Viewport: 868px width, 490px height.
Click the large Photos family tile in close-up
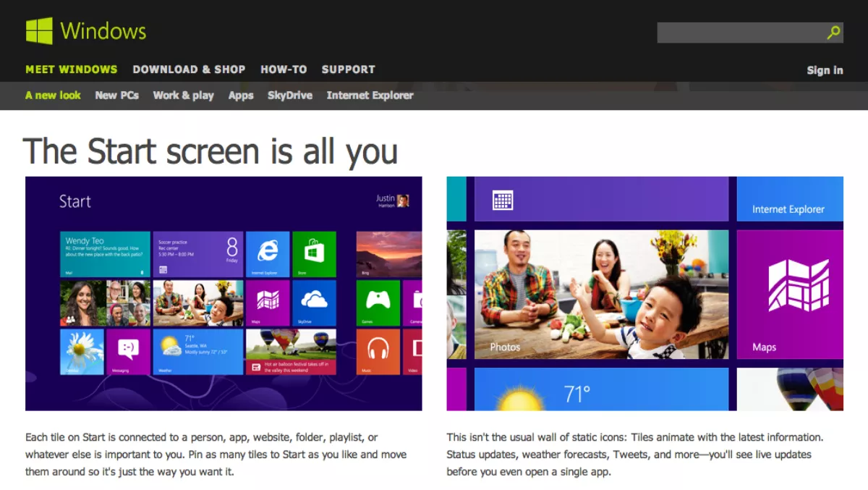click(601, 295)
